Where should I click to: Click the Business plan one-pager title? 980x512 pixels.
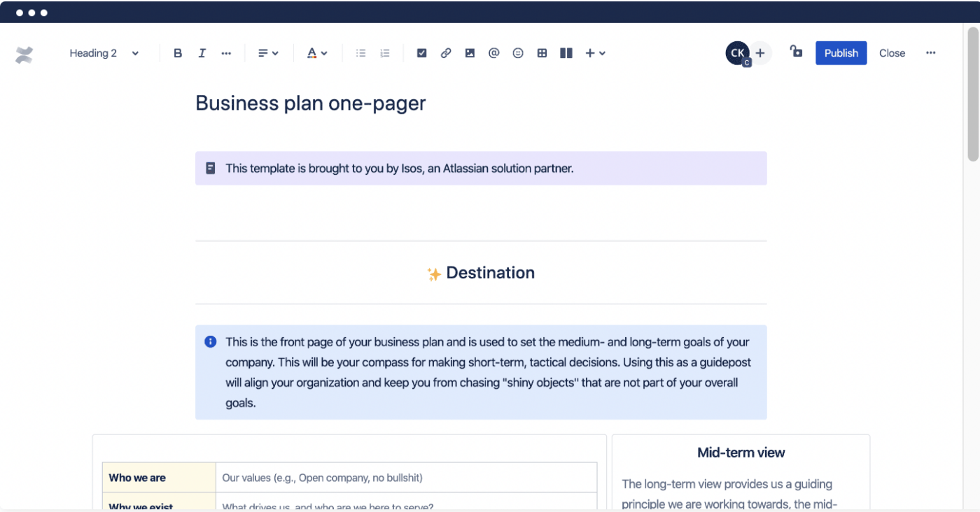(x=311, y=104)
